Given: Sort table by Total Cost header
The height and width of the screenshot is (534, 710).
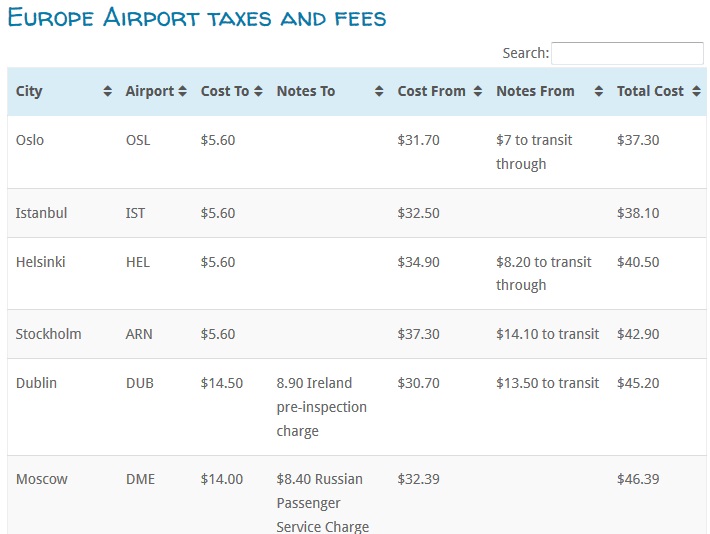Looking at the screenshot, I should (x=650, y=91).
